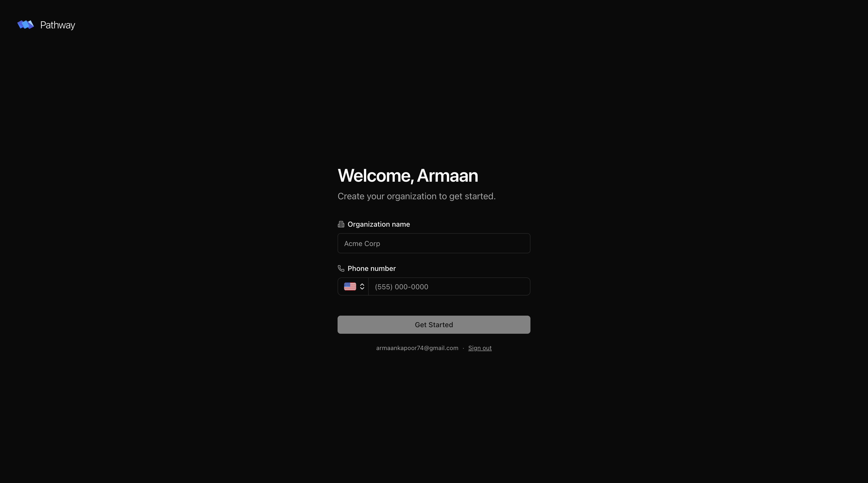868x483 pixels.
Task: Click the Pathway wordmark text
Action: (x=58, y=25)
